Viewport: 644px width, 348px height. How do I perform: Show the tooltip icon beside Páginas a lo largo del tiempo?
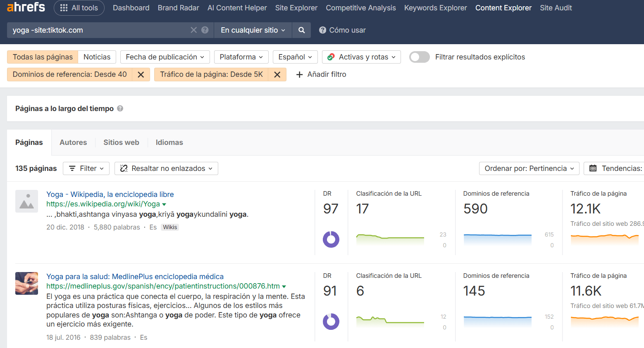coord(120,109)
